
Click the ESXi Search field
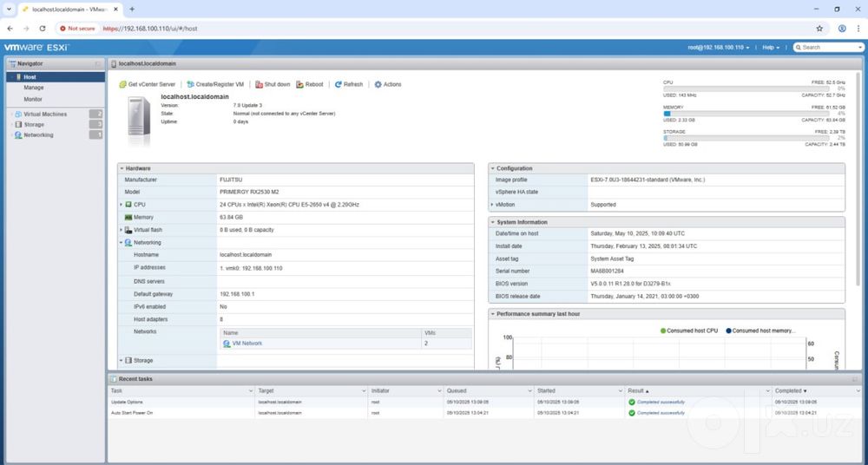coord(828,48)
